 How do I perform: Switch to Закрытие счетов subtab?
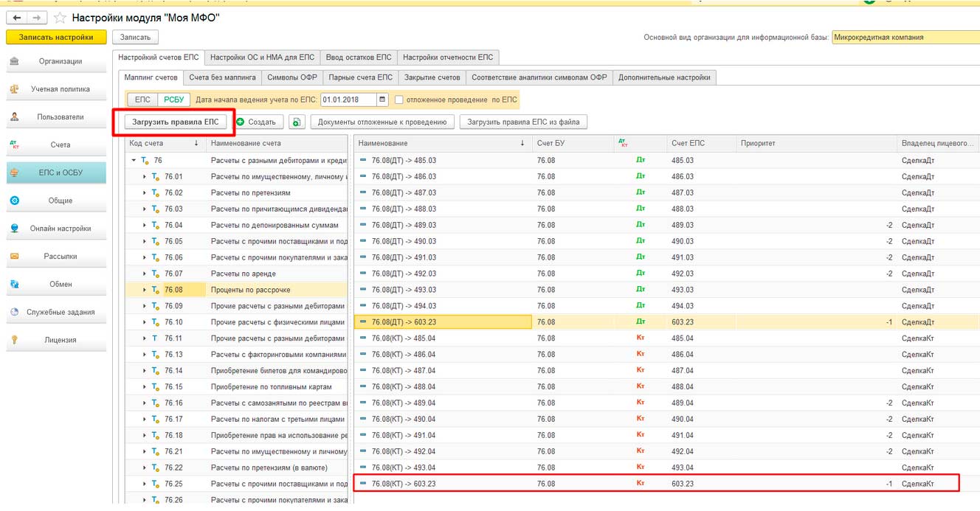[x=432, y=77]
